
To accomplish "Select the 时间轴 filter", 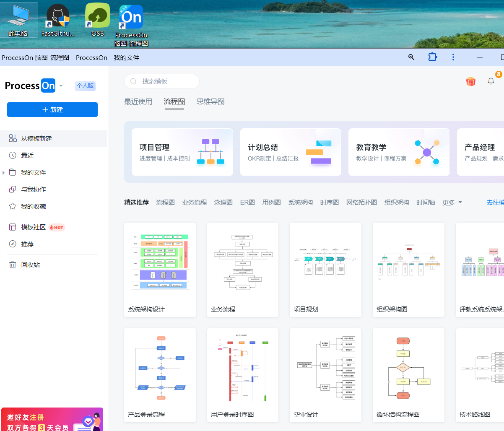I will pos(426,203).
